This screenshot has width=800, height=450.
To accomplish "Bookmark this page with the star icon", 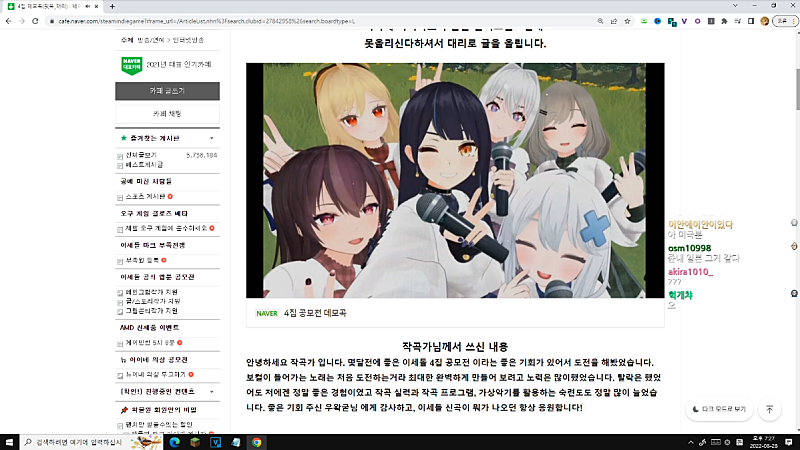I will (628, 21).
